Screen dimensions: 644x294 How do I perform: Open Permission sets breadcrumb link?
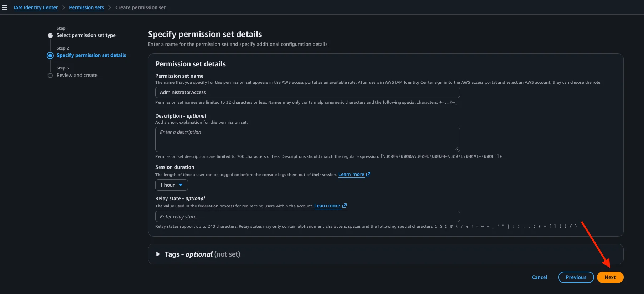pyautogui.click(x=87, y=7)
